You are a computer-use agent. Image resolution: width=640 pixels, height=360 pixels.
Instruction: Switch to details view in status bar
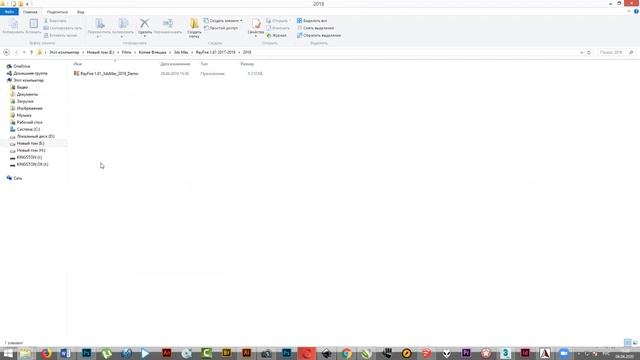(627, 342)
